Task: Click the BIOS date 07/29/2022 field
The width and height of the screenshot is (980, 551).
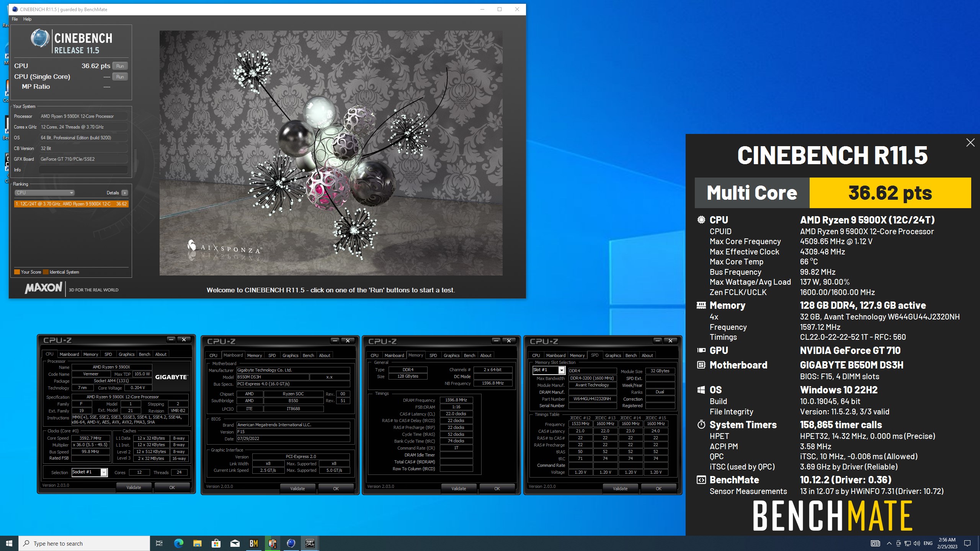Action: (293, 439)
